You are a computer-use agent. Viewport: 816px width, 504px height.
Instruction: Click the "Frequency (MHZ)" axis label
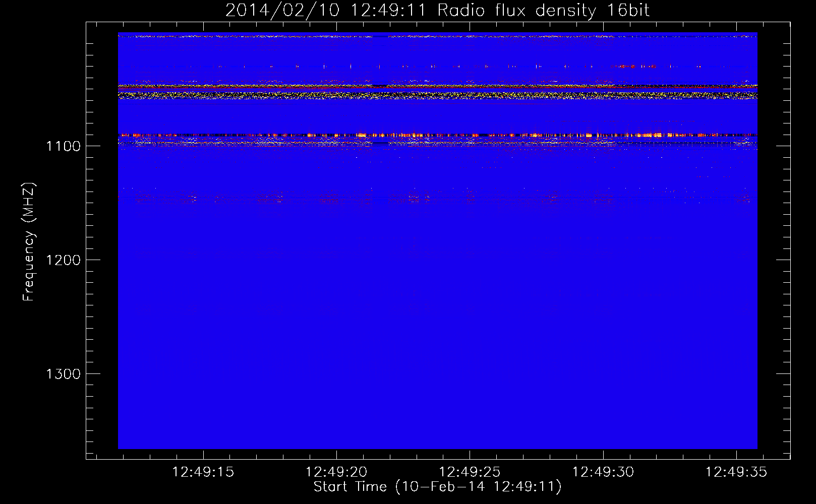point(29,242)
